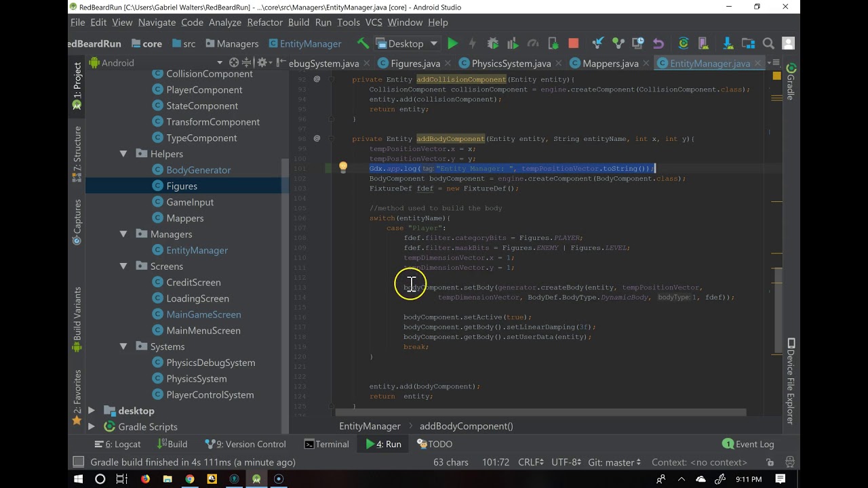Click the Search Everywhere magnifier icon
Image resolution: width=868 pixels, height=488 pixels.
[768, 43]
